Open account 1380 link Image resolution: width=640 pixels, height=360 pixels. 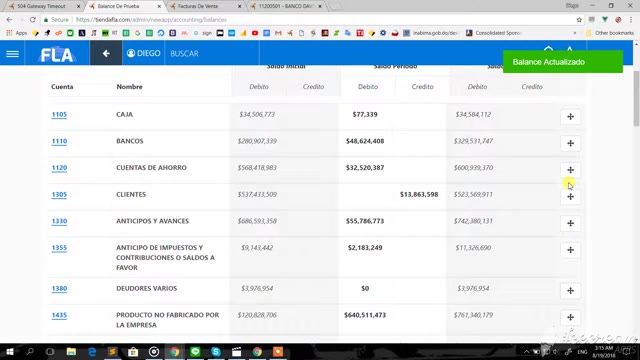point(59,289)
